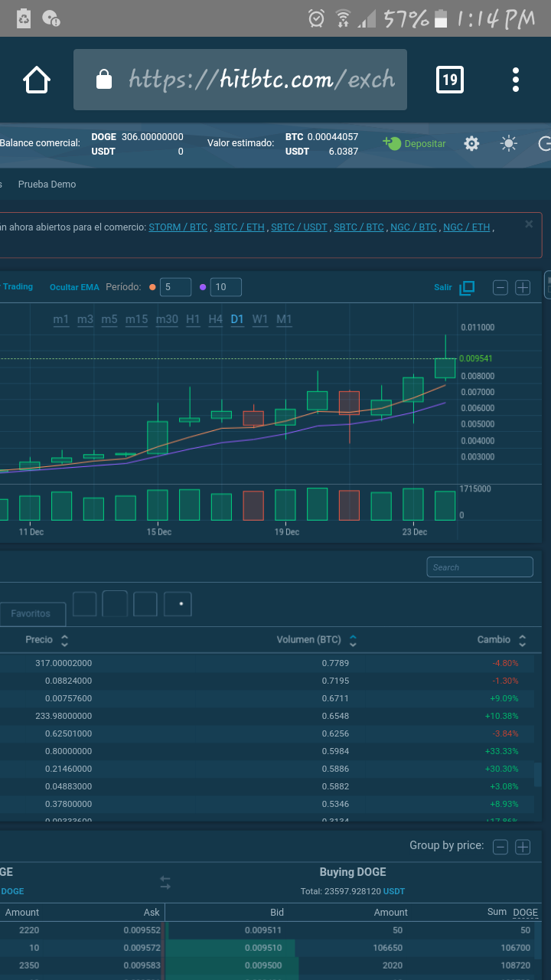
Task: Open the browser tabs counter showing 19
Action: tap(449, 80)
